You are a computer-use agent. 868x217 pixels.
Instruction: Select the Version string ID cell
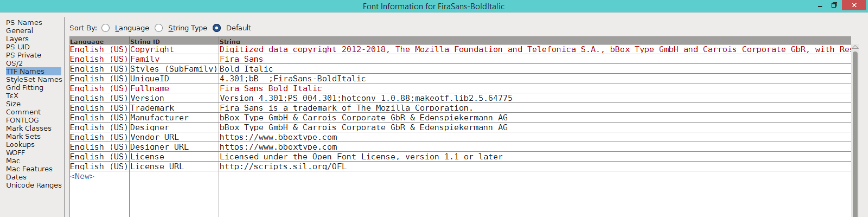[174, 98]
